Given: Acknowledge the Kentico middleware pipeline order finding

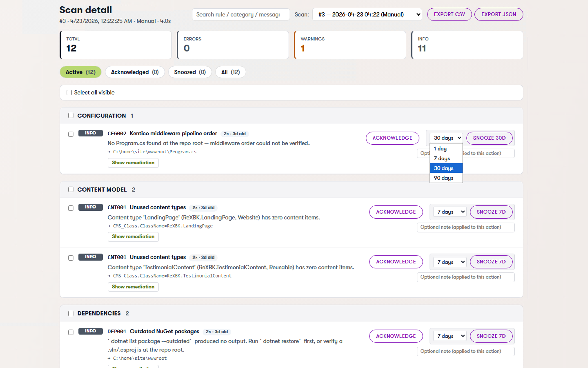Looking at the screenshot, I should click(392, 138).
